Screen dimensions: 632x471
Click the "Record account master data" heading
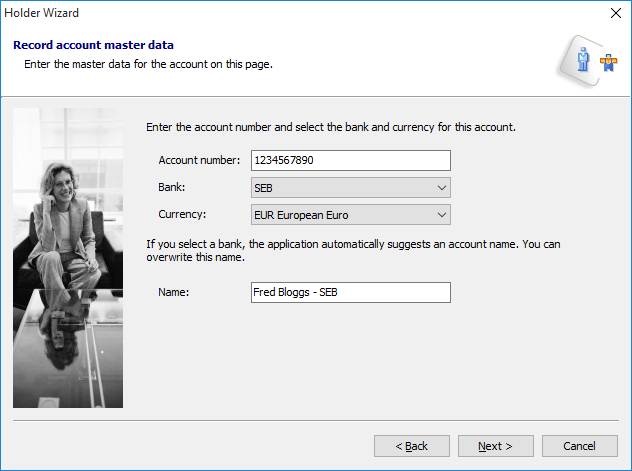click(93, 45)
